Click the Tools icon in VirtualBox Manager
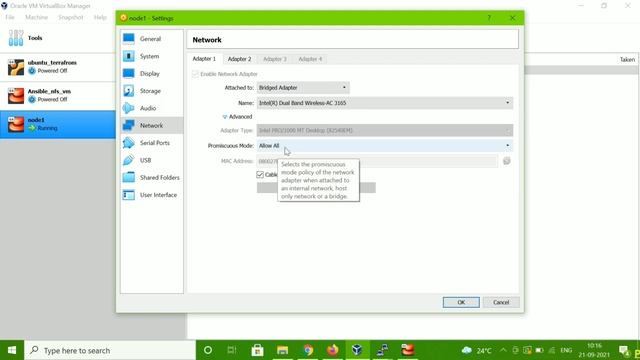This screenshot has height=360, width=640. (16, 38)
